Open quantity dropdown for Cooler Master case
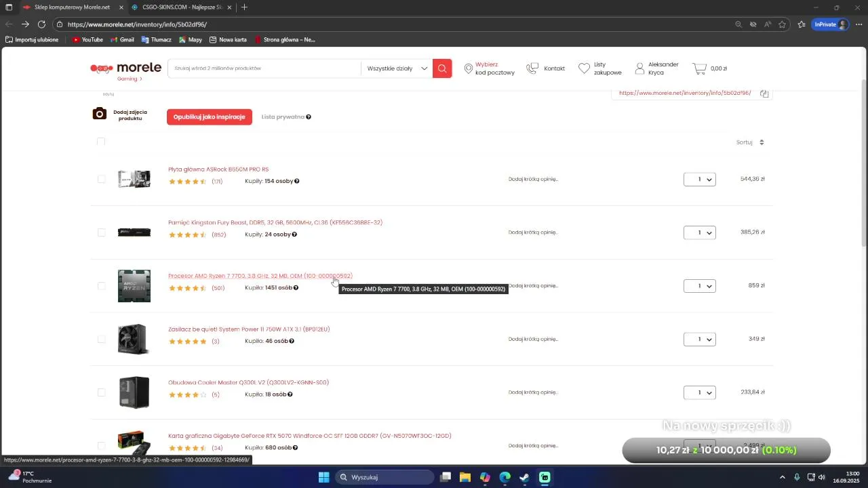868x488 pixels. 700,392
